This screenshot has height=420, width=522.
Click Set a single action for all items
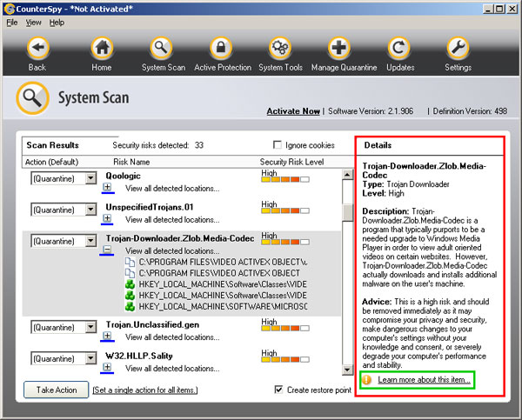(145, 390)
